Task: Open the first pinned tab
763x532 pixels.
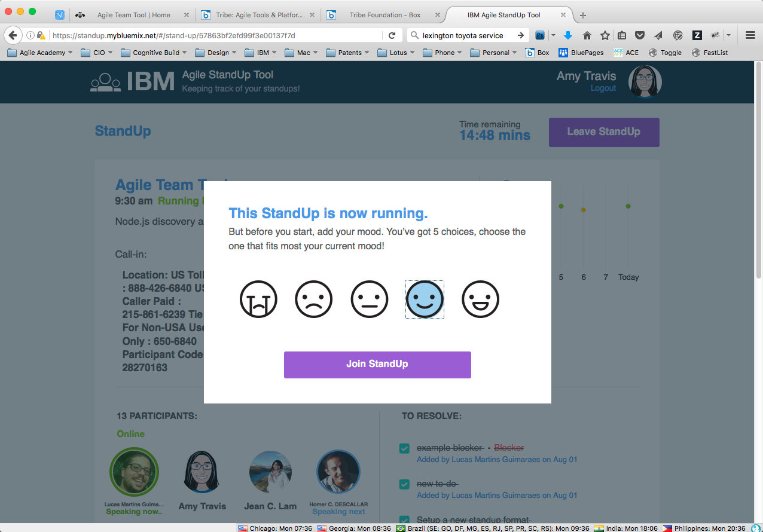Action: [60, 15]
